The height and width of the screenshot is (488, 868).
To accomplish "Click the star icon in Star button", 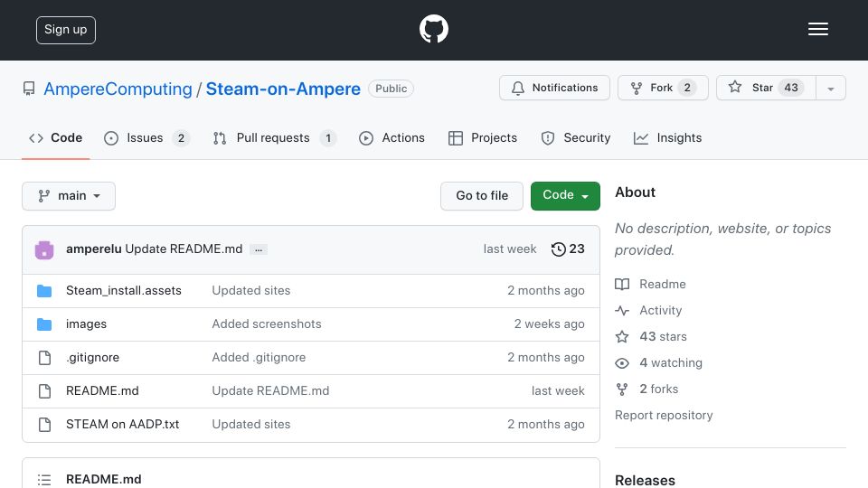I will [734, 87].
